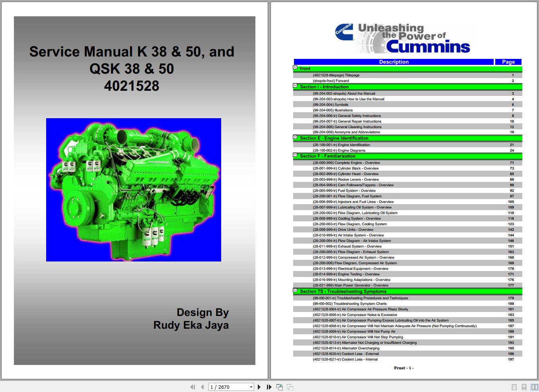Toggle two-page side-by-side view
Viewport: 539px width, 392px height.
[x=535, y=387]
